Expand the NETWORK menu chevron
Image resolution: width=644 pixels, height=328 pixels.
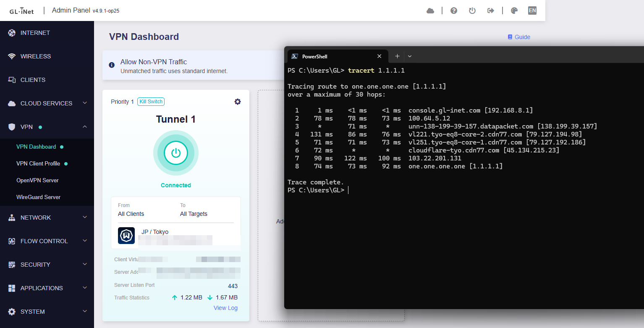pyautogui.click(x=85, y=217)
